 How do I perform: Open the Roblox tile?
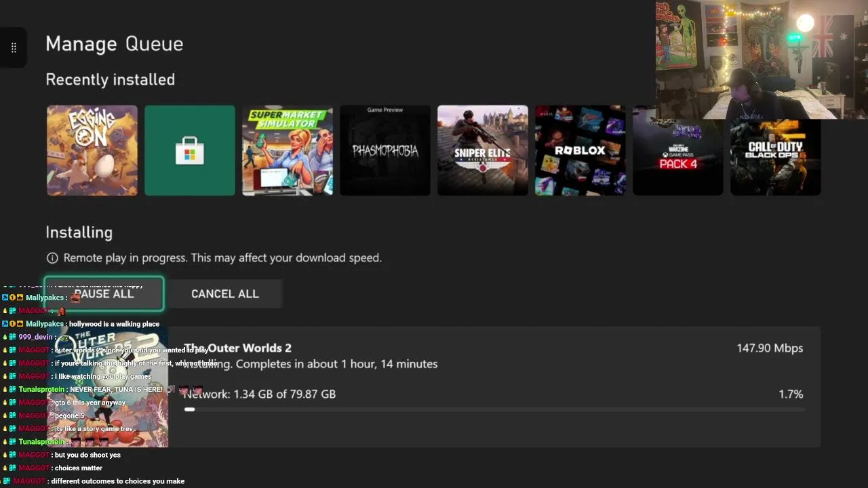tap(580, 150)
